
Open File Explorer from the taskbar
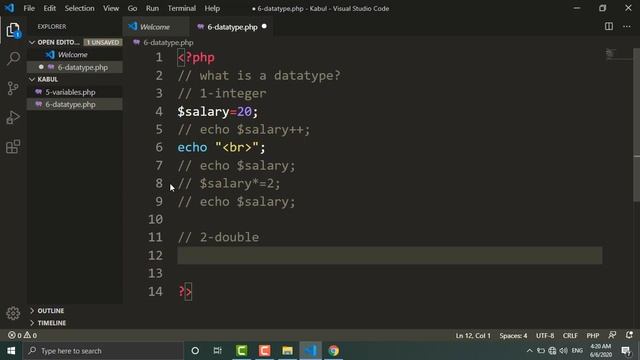coord(287,351)
